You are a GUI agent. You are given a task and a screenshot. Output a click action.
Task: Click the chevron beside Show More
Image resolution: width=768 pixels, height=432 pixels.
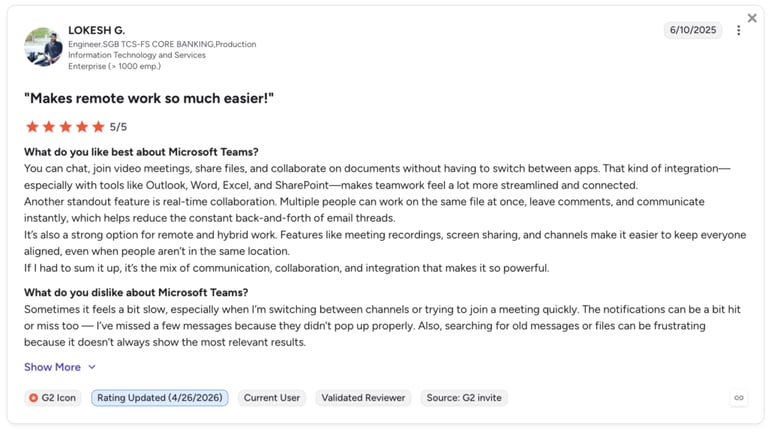pyautogui.click(x=92, y=367)
